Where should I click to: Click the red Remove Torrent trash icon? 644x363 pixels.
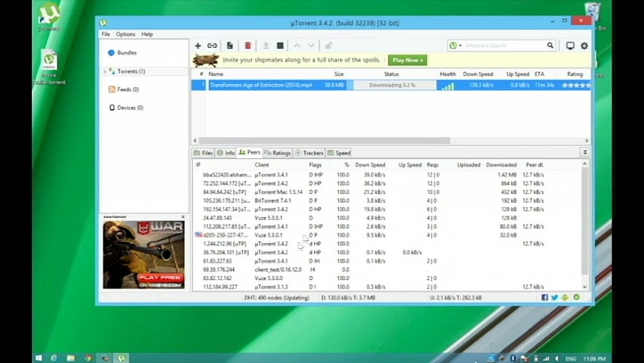248,46
